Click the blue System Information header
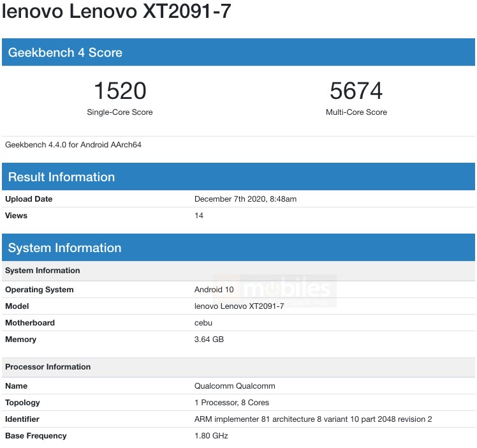477x448 pixels. pyautogui.click(x=238, y=248)
